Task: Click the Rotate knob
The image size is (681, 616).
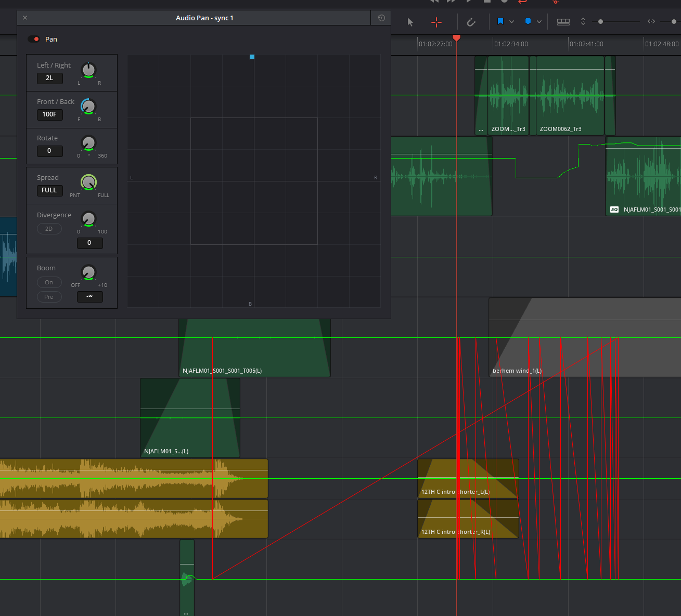Action: (x=89, y=143)
